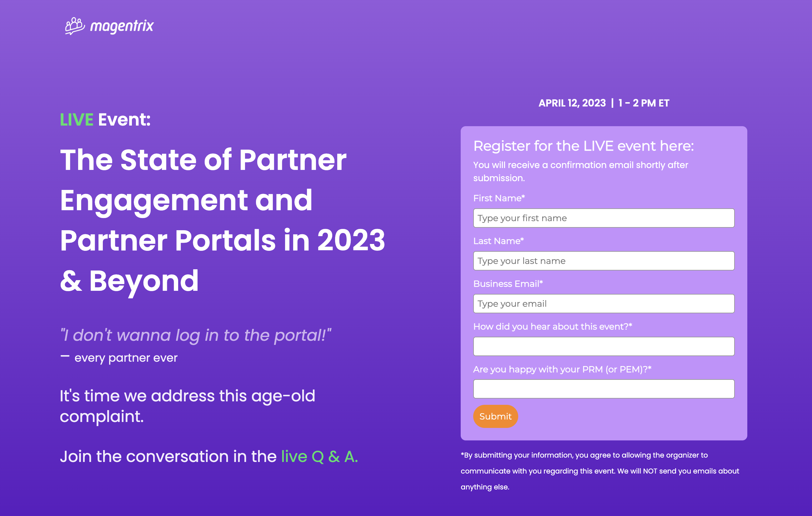Click the 'First Name*' field label
Image resolution: width=812 pixels, height=516 pixels.
click(499, 198)
